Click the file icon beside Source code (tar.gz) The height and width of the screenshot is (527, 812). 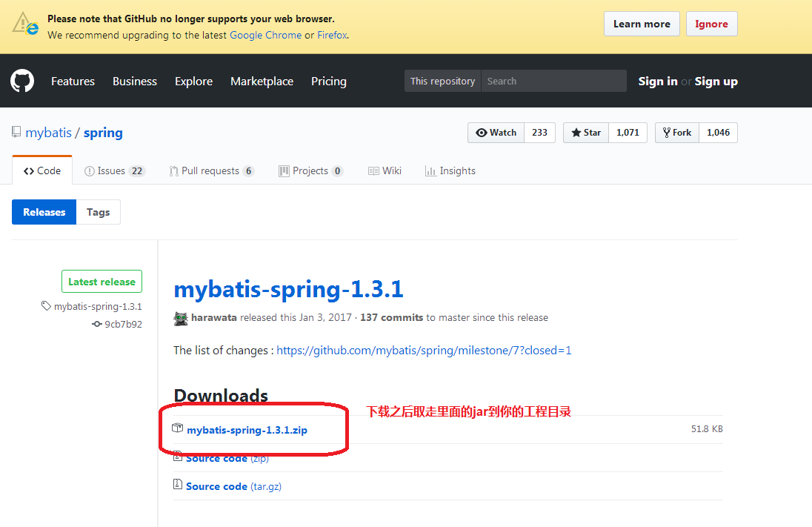pyautogui.click(x=178, y=484)
